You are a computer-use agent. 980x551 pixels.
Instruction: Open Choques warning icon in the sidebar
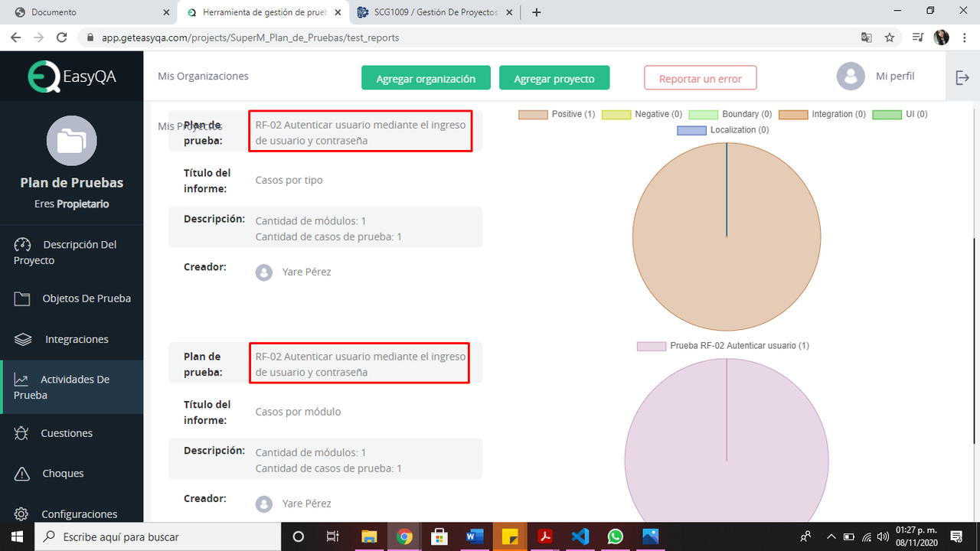[21, 474]
